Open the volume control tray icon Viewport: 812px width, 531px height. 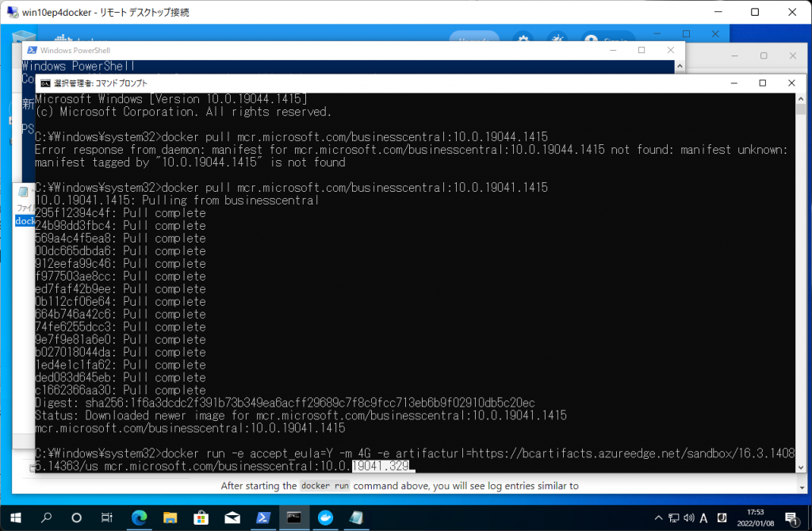pyautogui.click(x=689, y=518)
